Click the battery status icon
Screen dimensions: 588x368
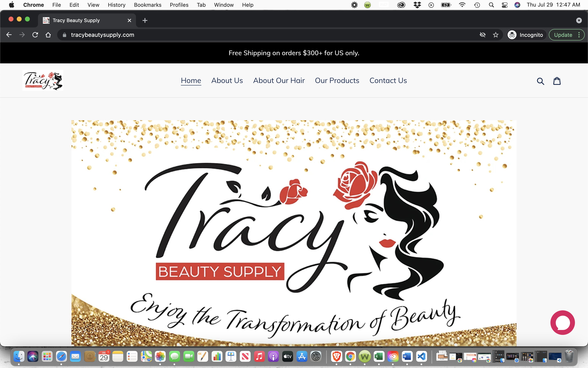(446, 5)
